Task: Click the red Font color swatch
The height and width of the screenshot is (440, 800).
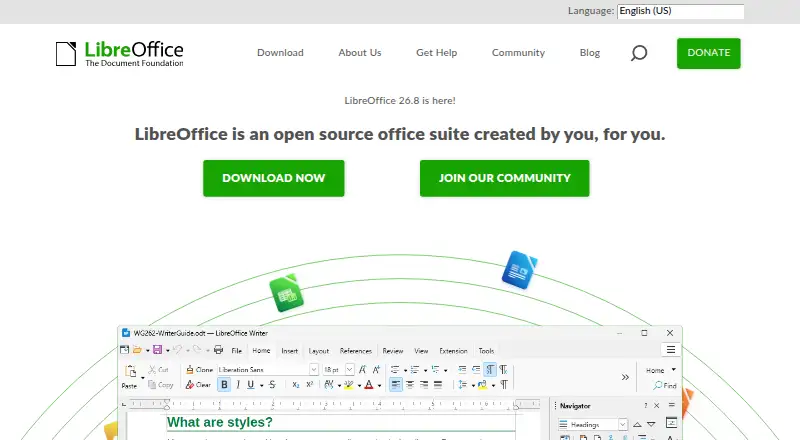Action: 369,385
